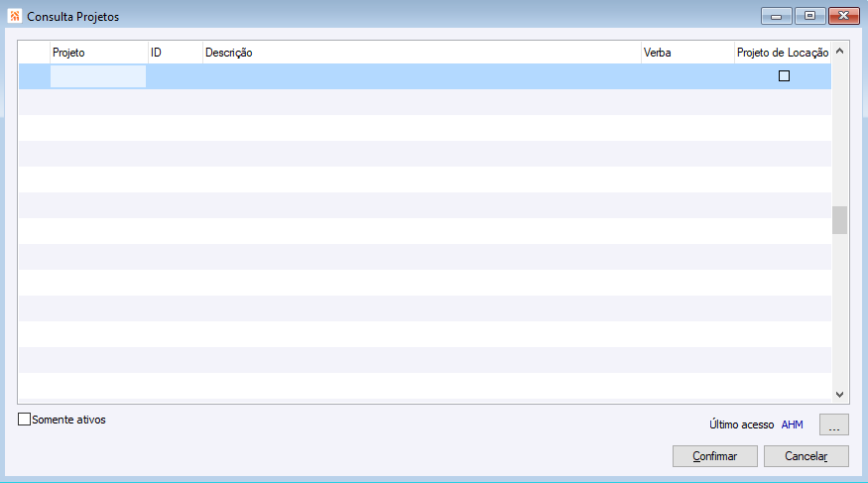Click the scrollbar down arrow
Viewport: 868px width, 483px height.
pyautogui.click(x=840, y=395)
